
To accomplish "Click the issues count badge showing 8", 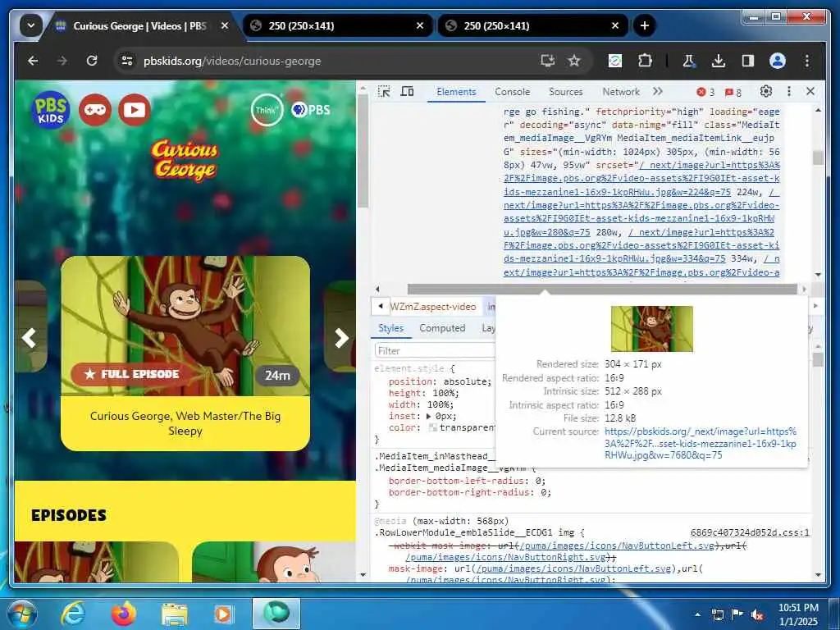I will [x=733, y=92].
